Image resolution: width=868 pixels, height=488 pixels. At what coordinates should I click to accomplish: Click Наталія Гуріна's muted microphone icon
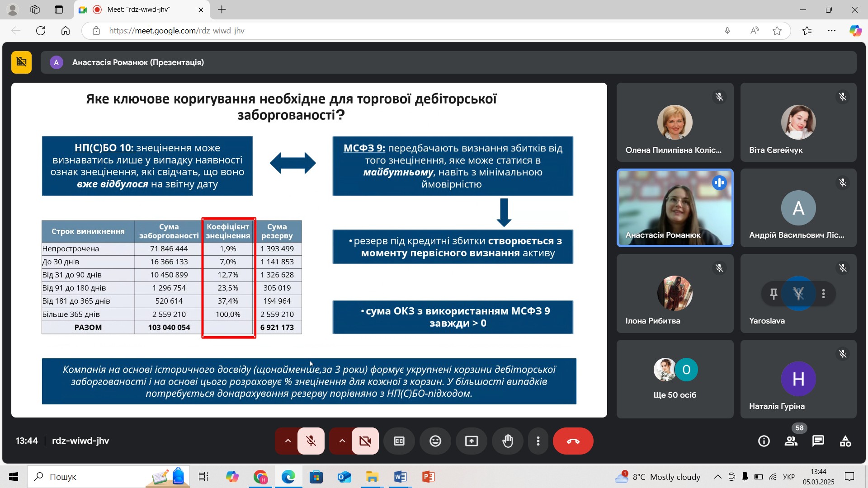(x=843, y=354)
